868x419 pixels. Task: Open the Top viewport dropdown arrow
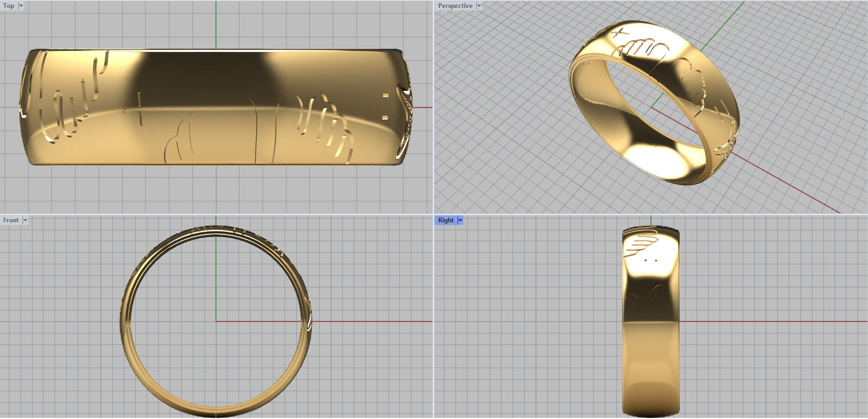pos(21,6)
